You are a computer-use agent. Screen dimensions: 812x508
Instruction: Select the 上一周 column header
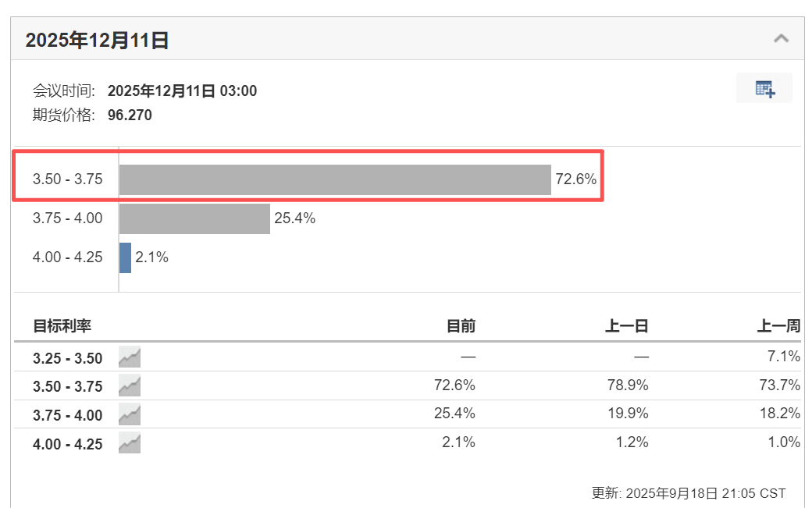click(779, 326)
